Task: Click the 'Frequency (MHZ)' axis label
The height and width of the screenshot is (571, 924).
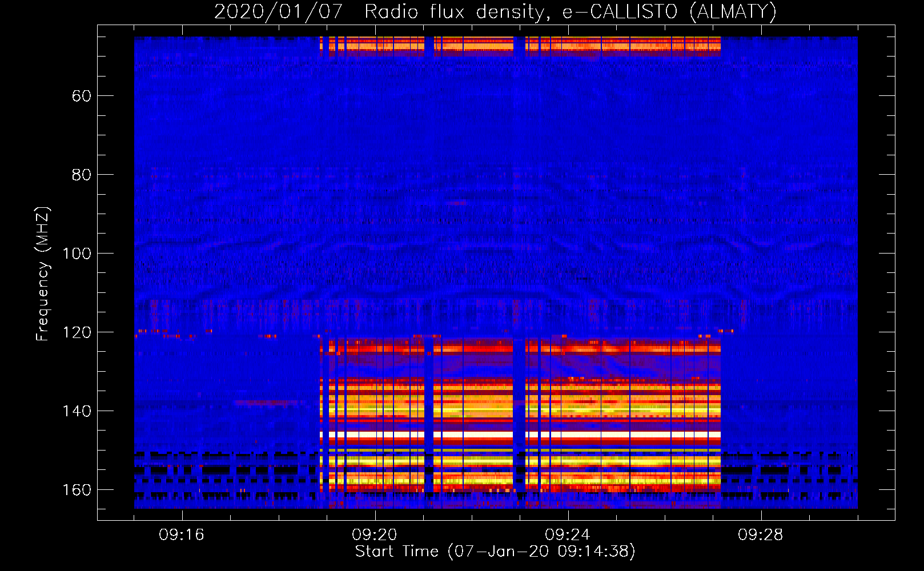Action: (x=43, y=274)
